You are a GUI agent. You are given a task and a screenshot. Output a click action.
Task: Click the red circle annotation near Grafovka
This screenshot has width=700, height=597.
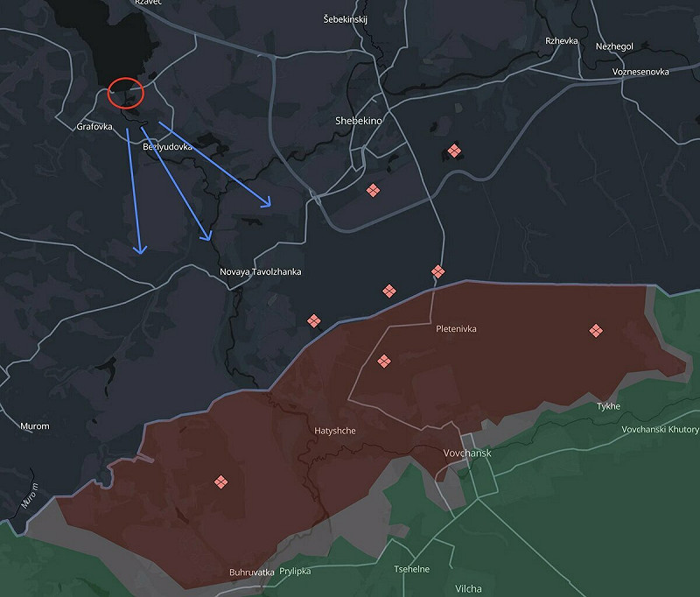pos(125,91)
